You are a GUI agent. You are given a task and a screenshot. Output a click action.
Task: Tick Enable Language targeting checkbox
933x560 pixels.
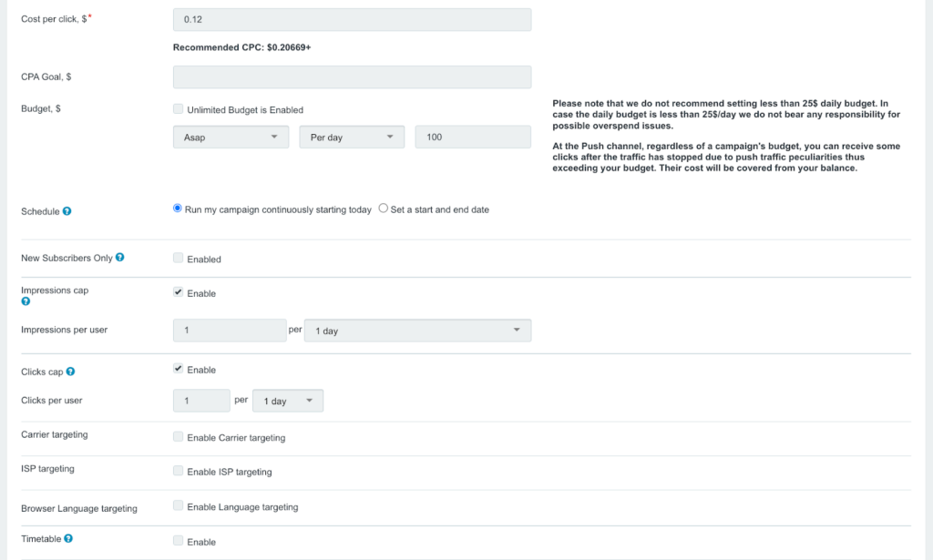pyautogui.click(x=179, y=505)
